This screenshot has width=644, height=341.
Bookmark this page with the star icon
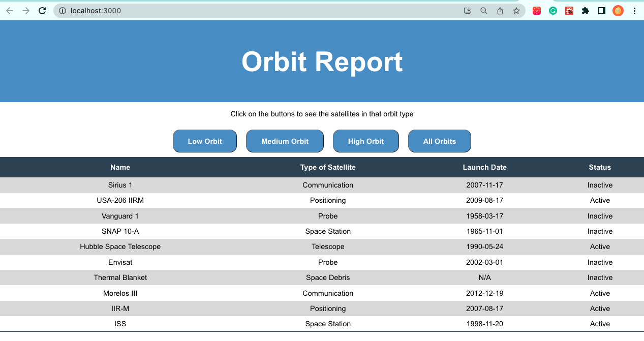coord(516,11)
